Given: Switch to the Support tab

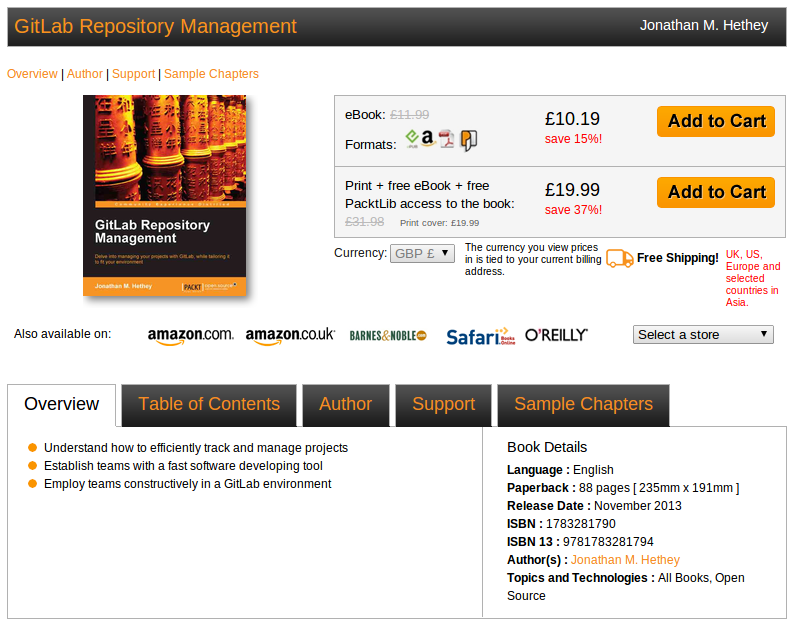Looking at the screenshot, I should (x=443, y=405).
